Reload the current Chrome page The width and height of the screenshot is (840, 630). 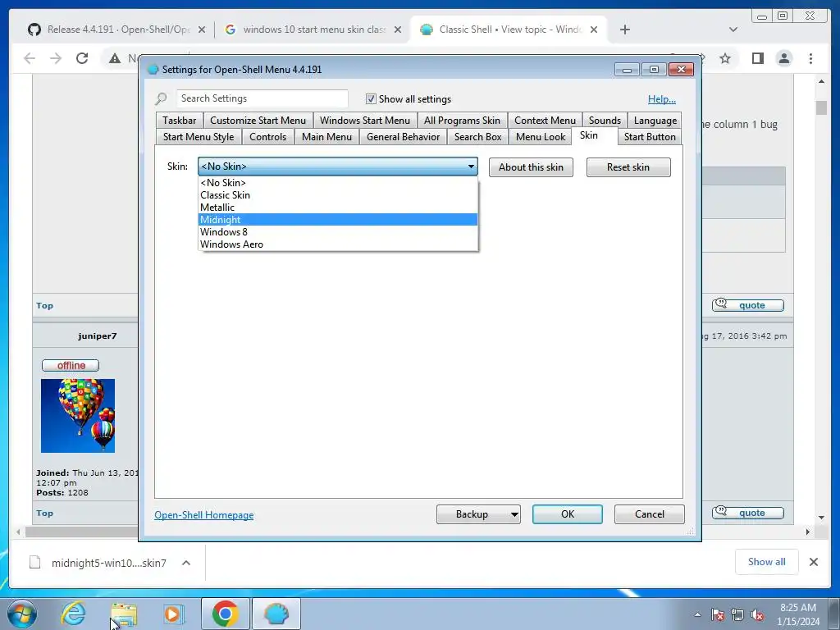coord(82,58)
